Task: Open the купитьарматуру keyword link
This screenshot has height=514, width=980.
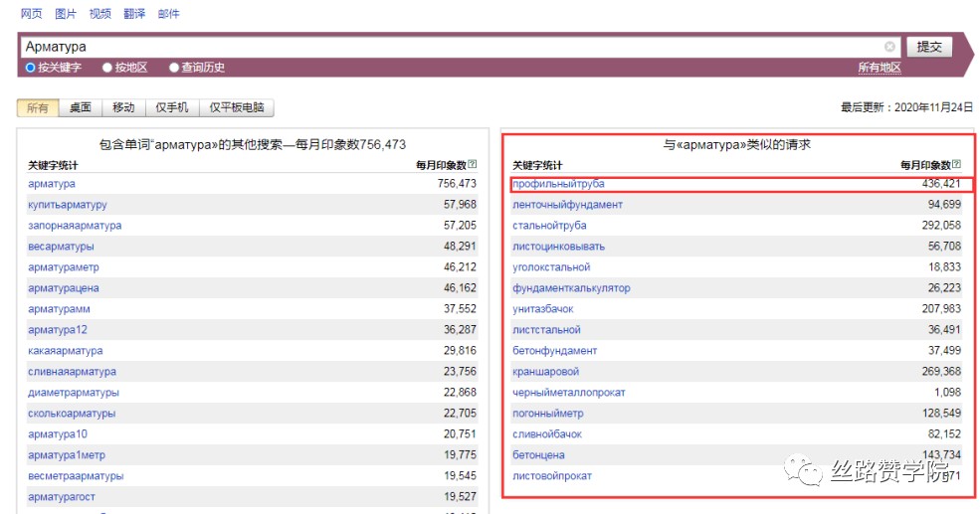Action: coord(67,205)
